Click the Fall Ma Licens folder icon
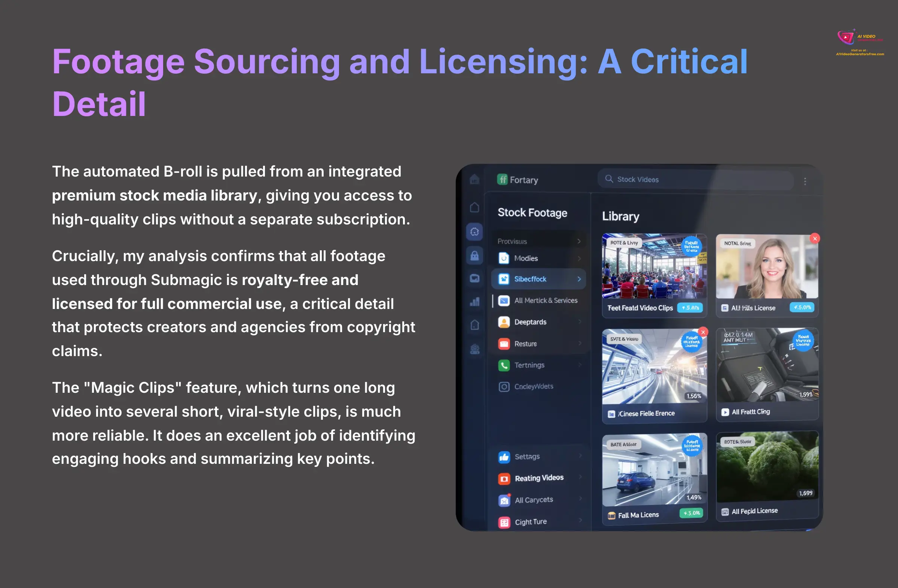898x588 pixels. 612,515
